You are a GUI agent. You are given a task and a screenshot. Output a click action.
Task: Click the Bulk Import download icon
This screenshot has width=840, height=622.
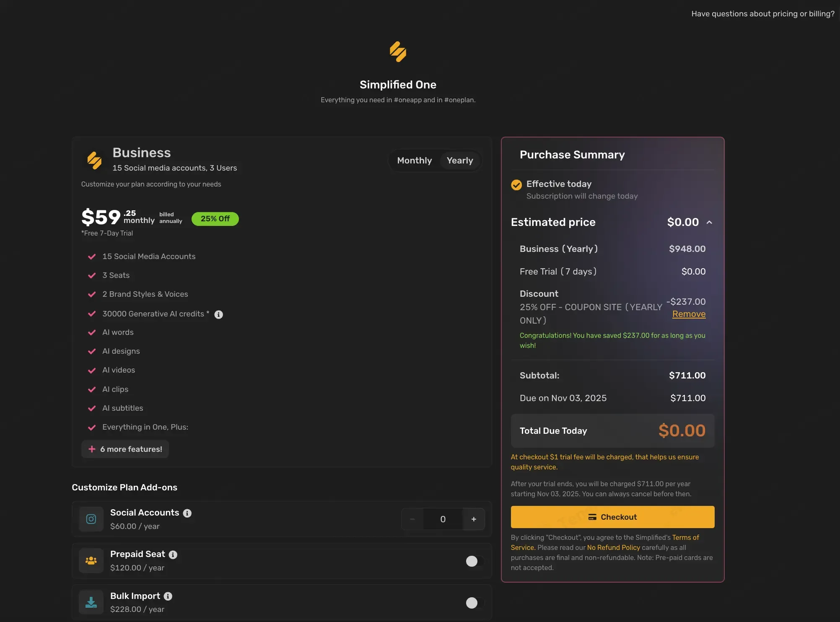point(91,602)
